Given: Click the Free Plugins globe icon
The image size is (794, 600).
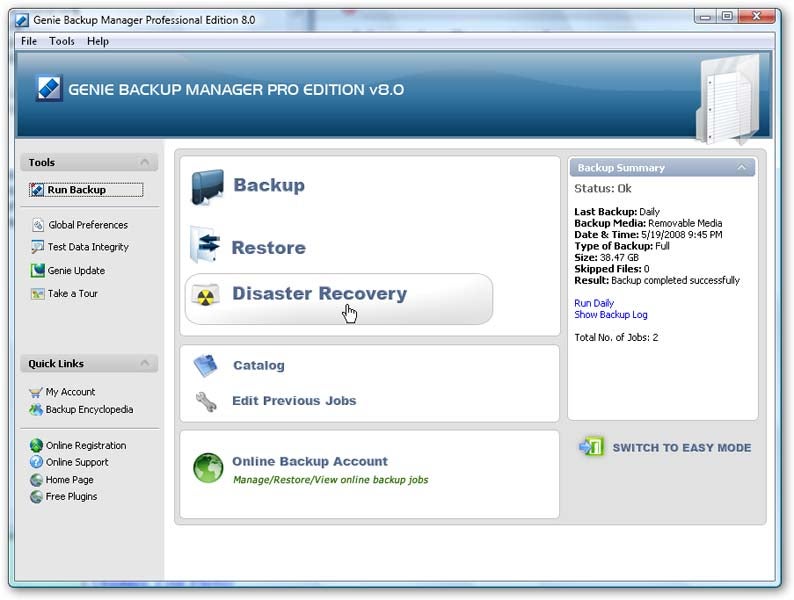Looking at the screenshot, I should (36, 497).
